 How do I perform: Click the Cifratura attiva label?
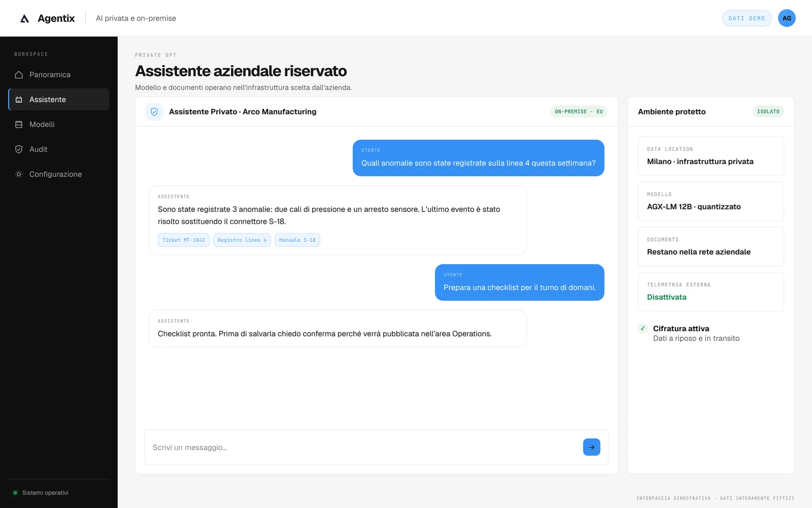681,329
